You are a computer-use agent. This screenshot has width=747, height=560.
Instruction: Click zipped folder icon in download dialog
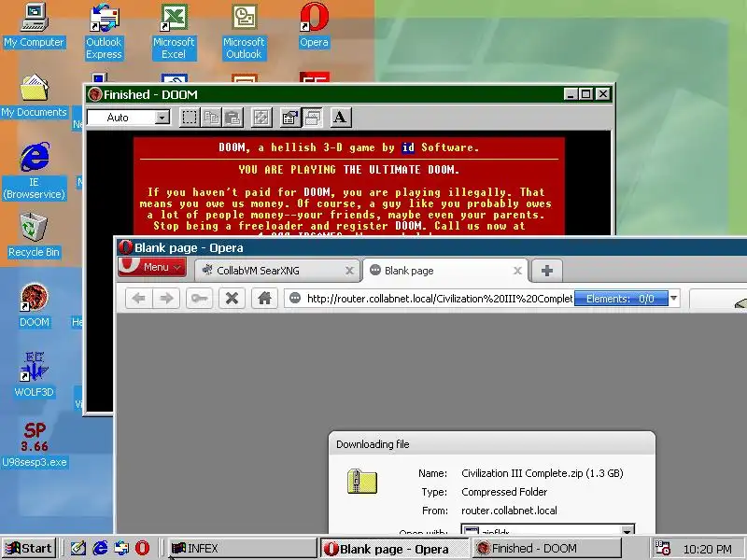[x=362, y=481]
